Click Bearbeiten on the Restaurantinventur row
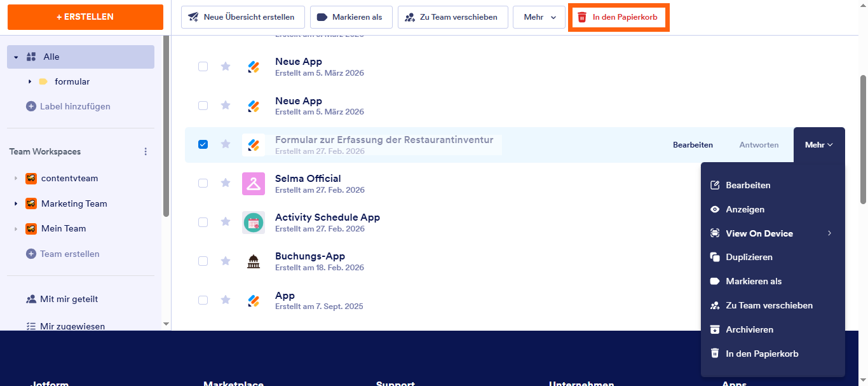 pos(693,145)
